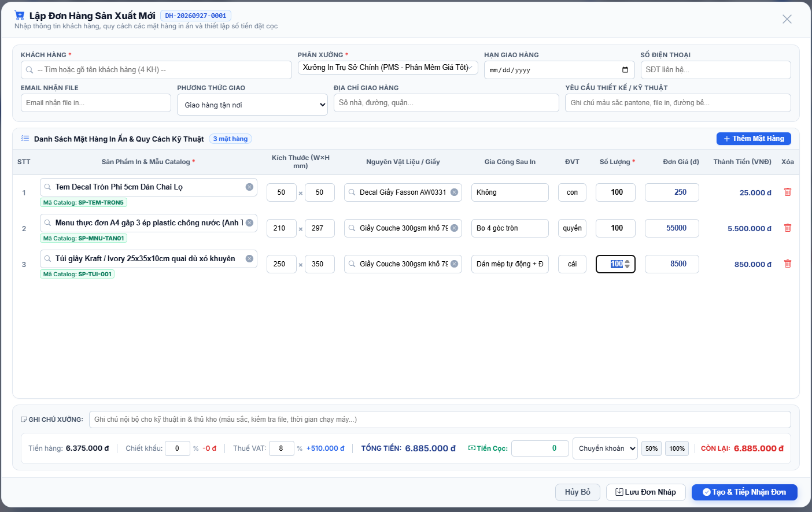812x512 pixels.
Task: Click Tạo & Tiếp Nhận Đơn button
Action: tap(744, 492)
